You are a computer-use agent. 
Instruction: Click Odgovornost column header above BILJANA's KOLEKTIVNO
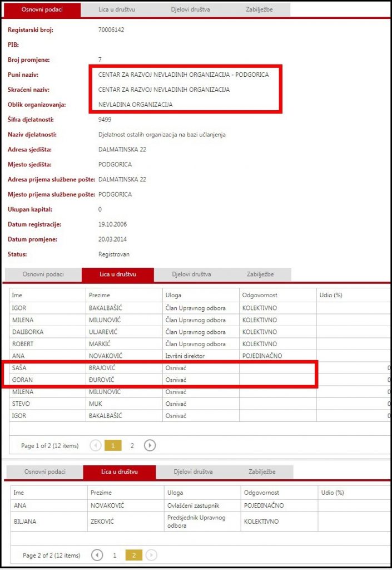tap(279, 493)
